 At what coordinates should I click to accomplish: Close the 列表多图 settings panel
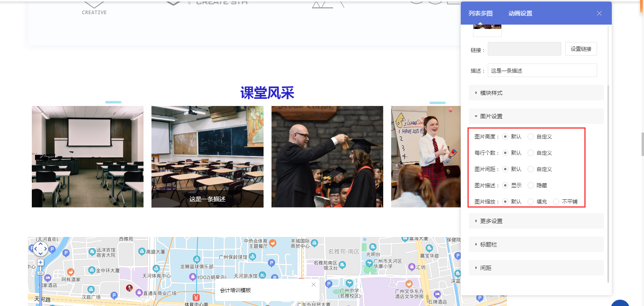pos(599,13)
